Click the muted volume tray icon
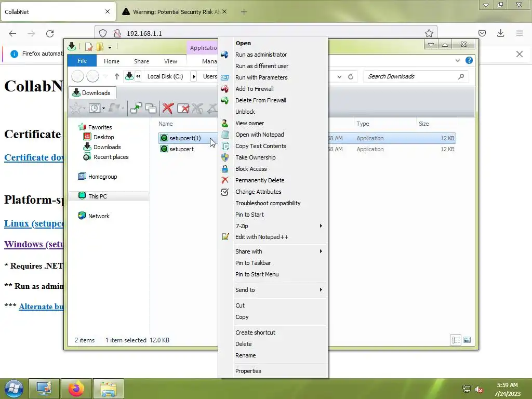 (479, 389)
